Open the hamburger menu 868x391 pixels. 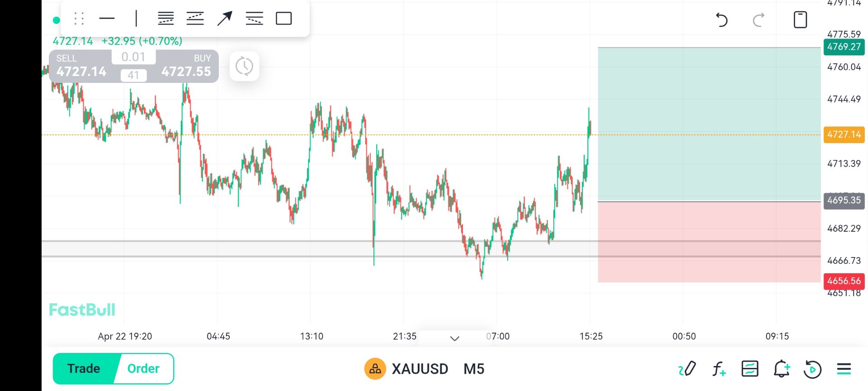[x=844, y=369]
